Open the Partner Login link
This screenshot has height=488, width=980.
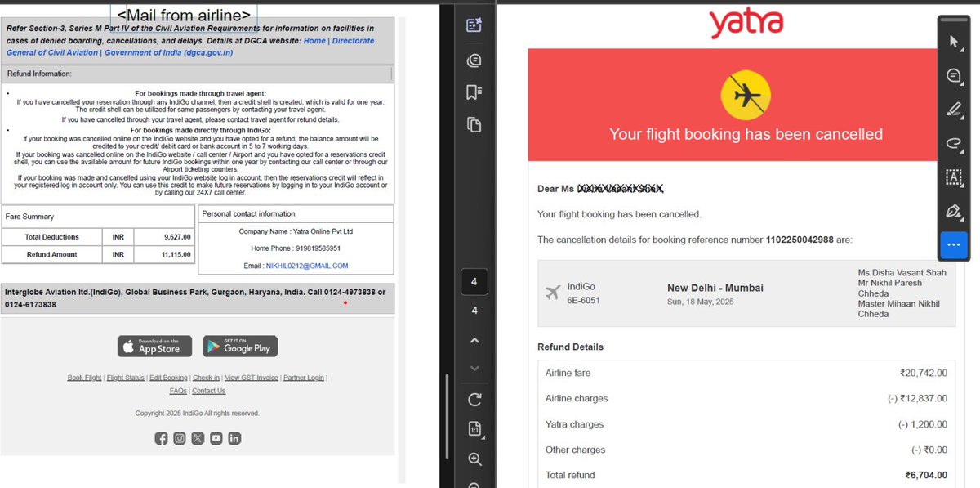[x=304, y=378]
